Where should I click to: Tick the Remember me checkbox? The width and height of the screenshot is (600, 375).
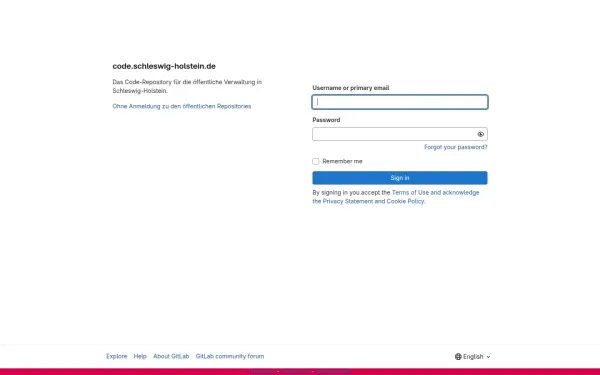click(316, 161)
